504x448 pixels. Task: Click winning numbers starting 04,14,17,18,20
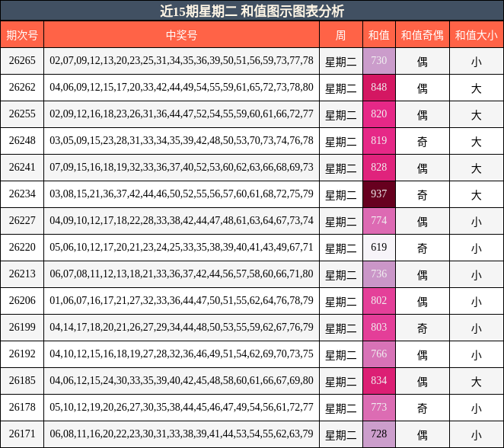[181, 328]
